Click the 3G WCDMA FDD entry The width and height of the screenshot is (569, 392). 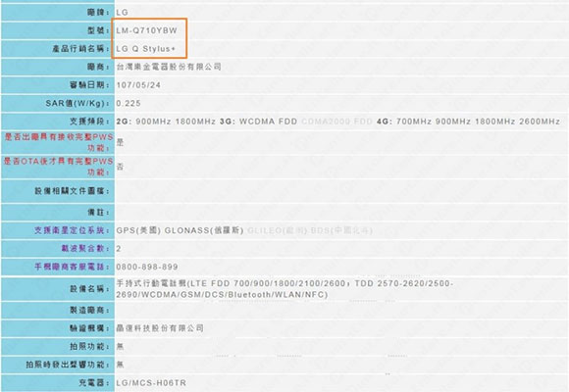(x=258, y=122)
